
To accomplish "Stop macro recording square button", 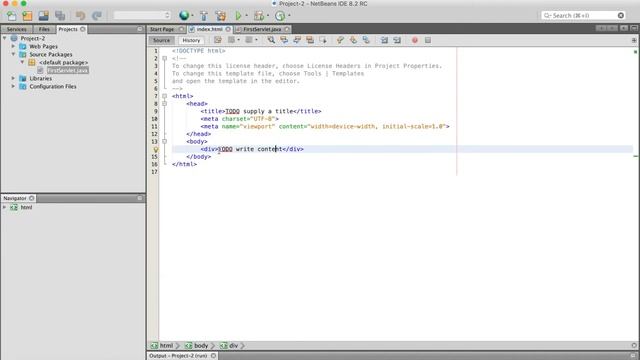I will (428, 40).
